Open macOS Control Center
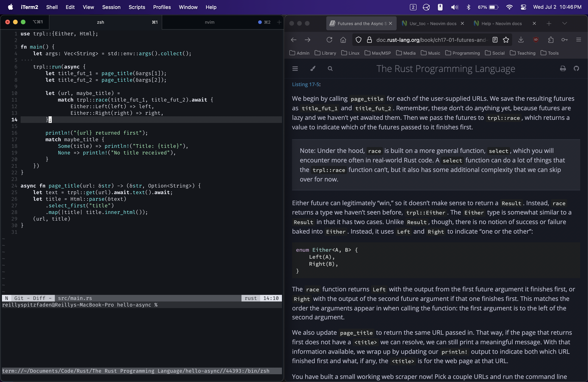The image size is (588, 382). pos(523,7)
